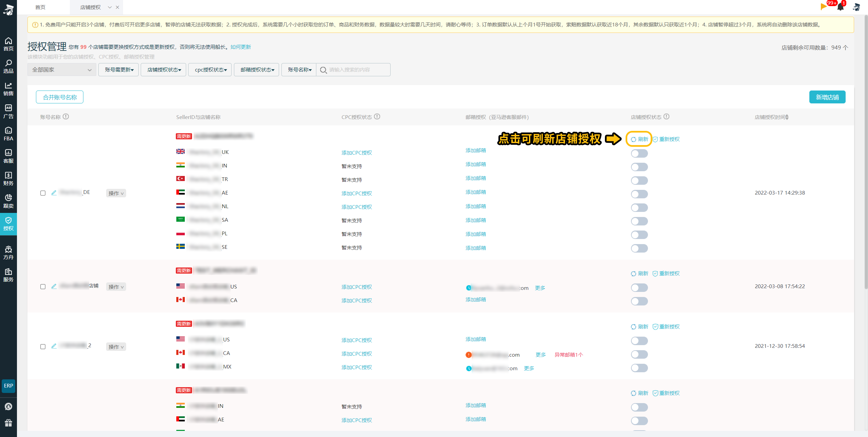The image size is (868, 437).
Task: Click the 新增店铺 button
Action: (827, 97)
